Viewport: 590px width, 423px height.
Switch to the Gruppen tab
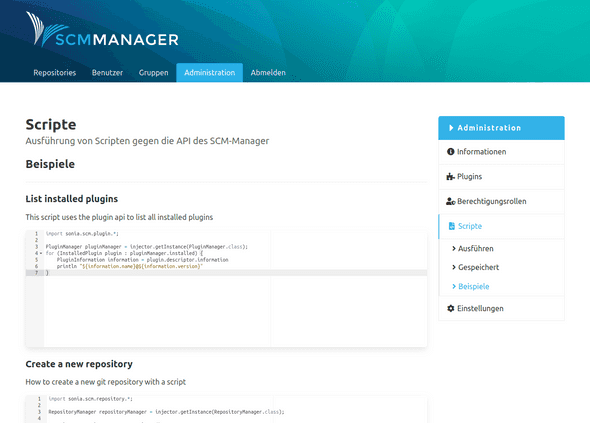tap(154, 73)
